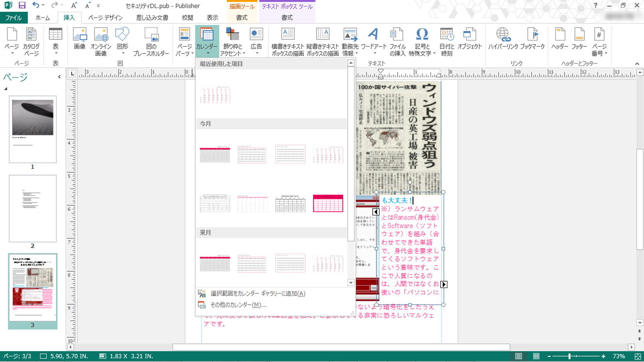The width and height of the screenshot is (644, 362).
Task: Select page 2 thumbnail
Action: click(33, 208)
